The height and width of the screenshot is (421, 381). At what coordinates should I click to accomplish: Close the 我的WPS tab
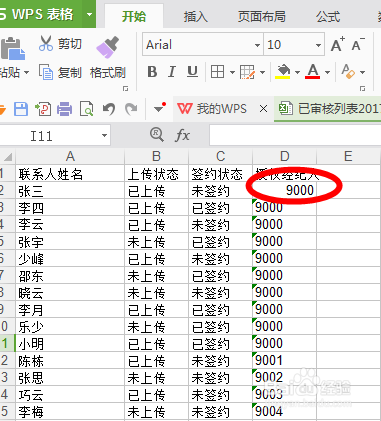pos(263,109)
